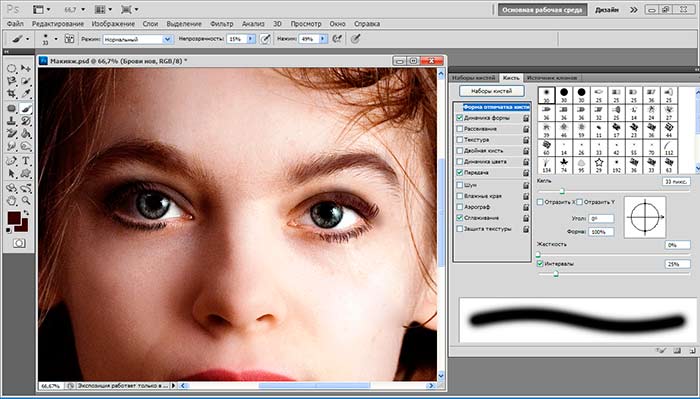Click the Наборы кистей button
700x399 pixels.
492,91
